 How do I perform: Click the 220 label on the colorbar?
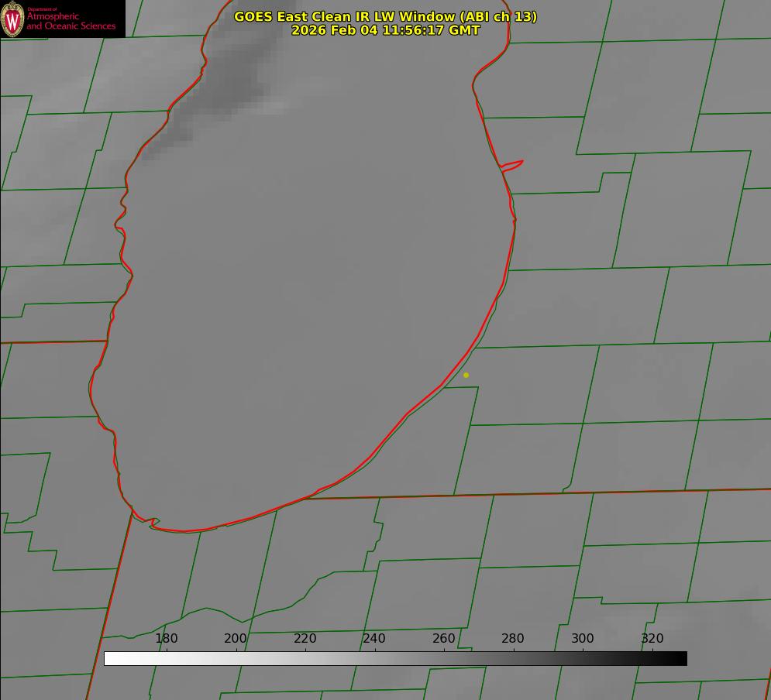305,639
